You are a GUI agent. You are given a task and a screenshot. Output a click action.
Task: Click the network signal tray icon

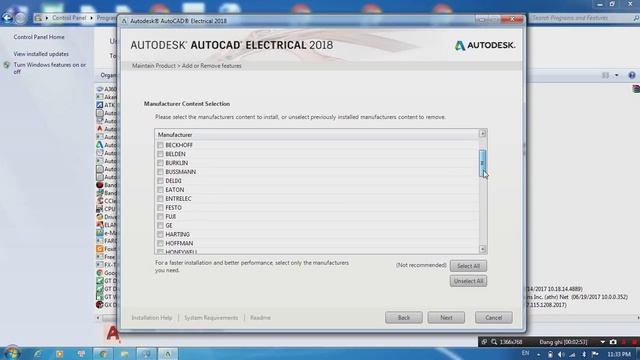(x=572, y=354)
